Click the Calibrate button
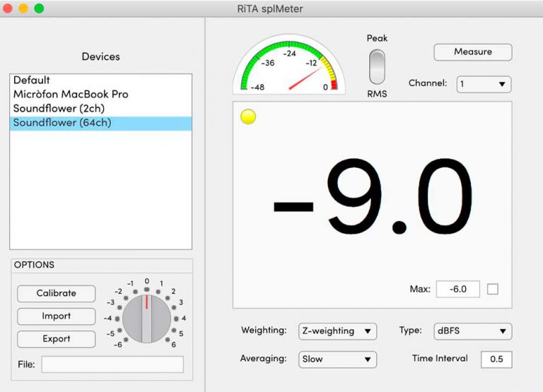This screenshot has height=392, width=543. (56, 293)
